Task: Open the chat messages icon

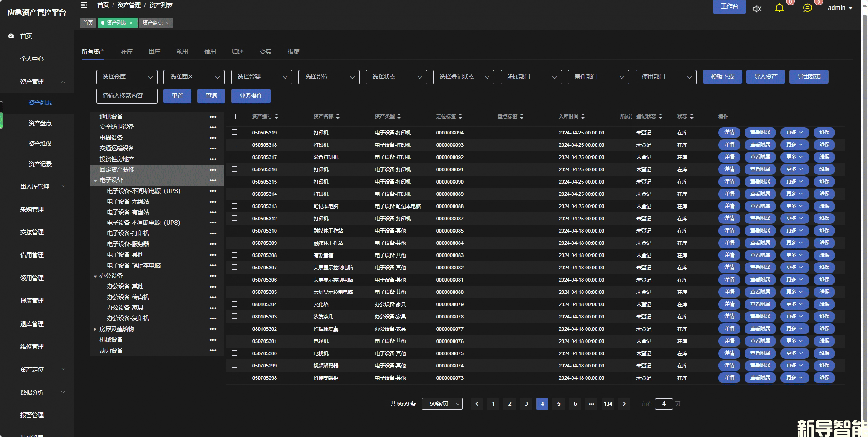Action: 807,8
